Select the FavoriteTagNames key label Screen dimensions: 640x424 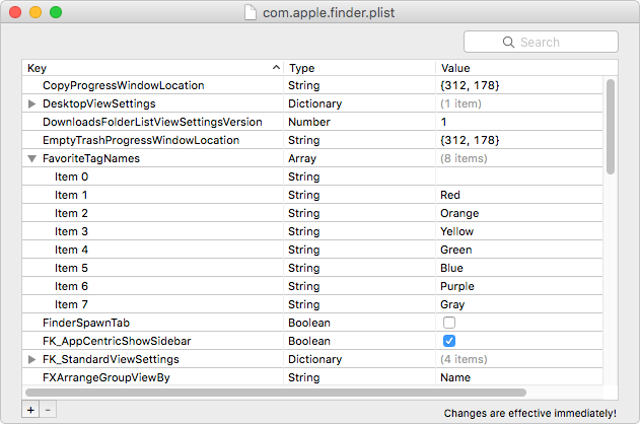point(91,158)
